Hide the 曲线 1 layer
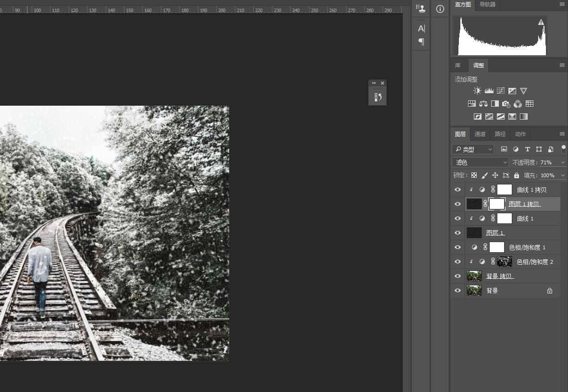 click(457, 219)
